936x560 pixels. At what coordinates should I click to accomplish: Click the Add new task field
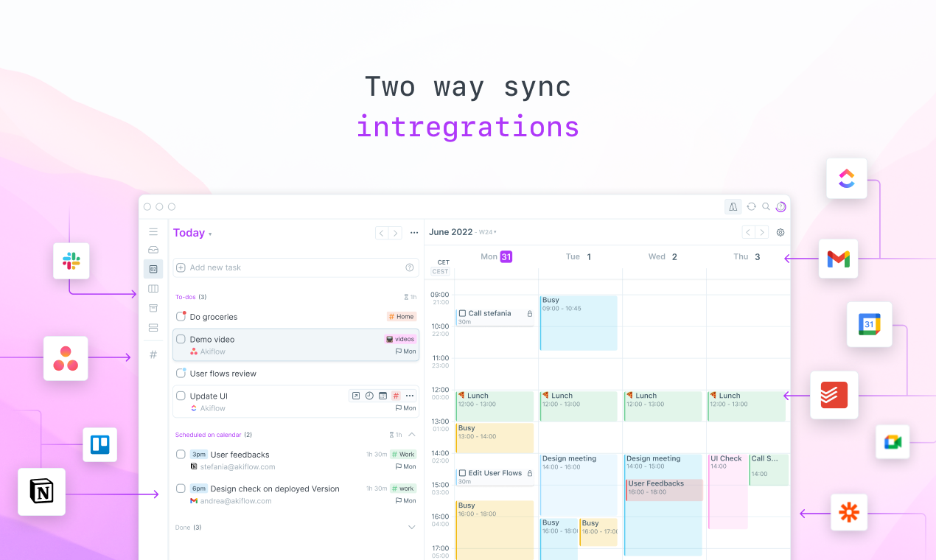tap(296, 267)
